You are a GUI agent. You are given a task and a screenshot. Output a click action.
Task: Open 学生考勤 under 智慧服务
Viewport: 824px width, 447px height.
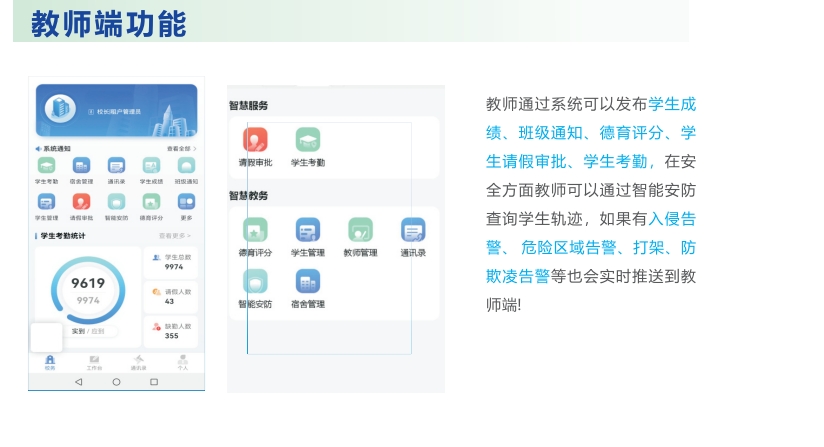coord(308,140)
